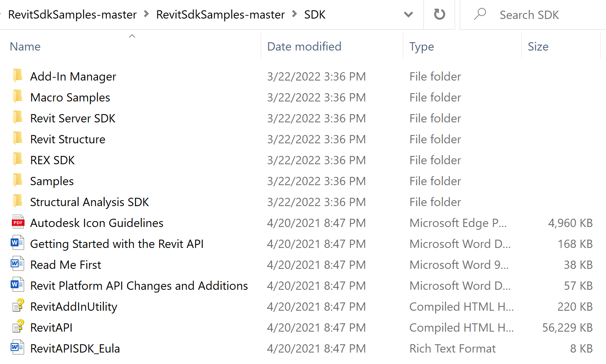Image resolution: width=606 pixels, height=364 pixels.
Task: Select the Revit Server SDK name
Action: 73,118
